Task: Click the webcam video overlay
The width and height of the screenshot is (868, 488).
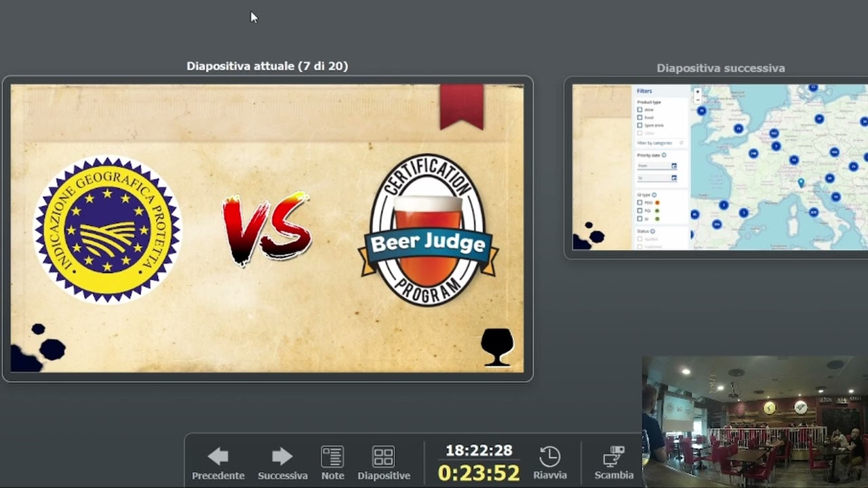Action: [755, 422]
